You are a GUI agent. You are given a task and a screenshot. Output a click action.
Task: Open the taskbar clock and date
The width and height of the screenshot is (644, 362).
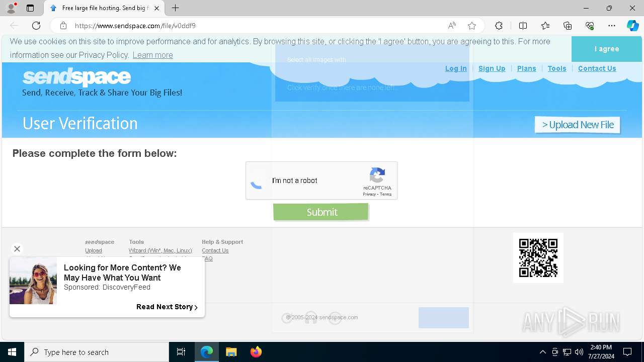pyautogui.click(x=601, y=352)
